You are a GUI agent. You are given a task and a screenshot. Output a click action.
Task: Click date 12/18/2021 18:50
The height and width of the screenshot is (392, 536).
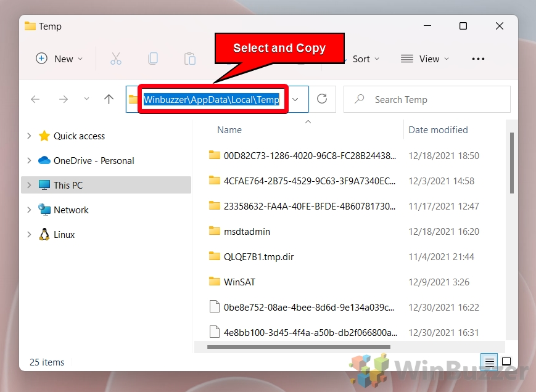(443, 156)
